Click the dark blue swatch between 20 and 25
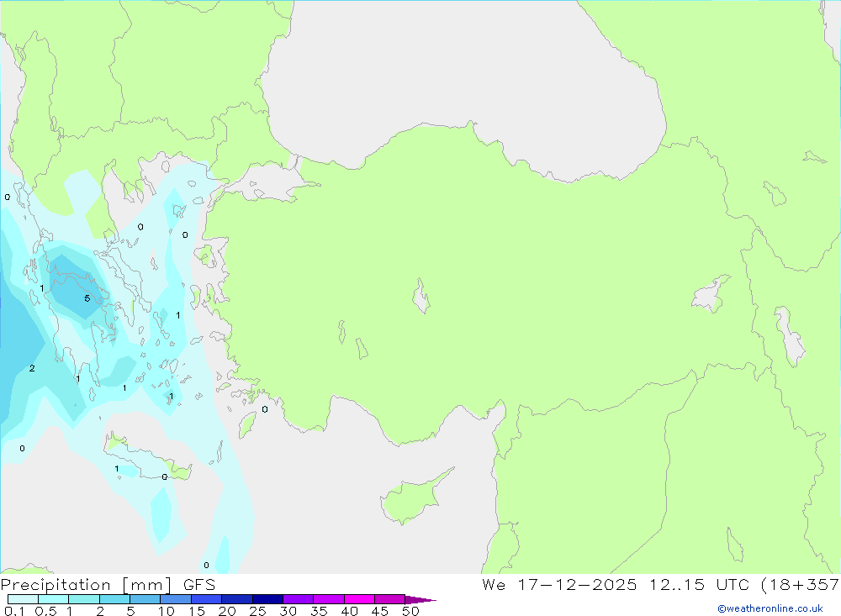Screen dimensions: 841x616 (x=237, y=599)
